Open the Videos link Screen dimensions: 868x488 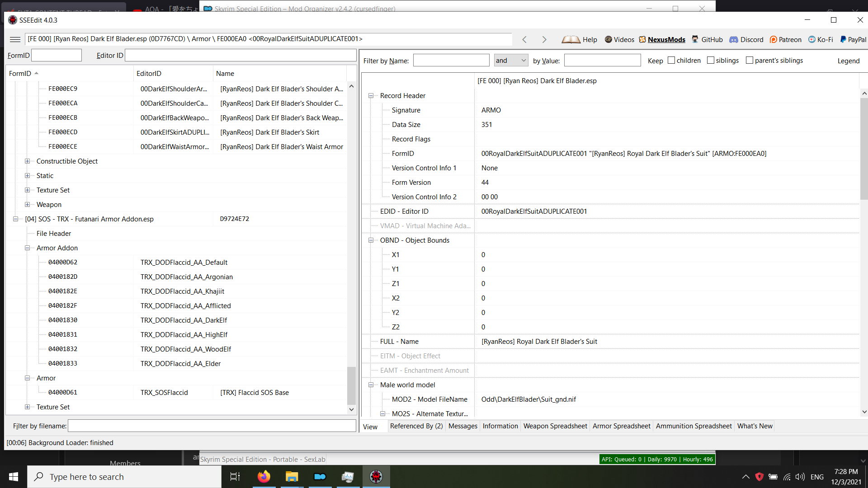point(619,39)
